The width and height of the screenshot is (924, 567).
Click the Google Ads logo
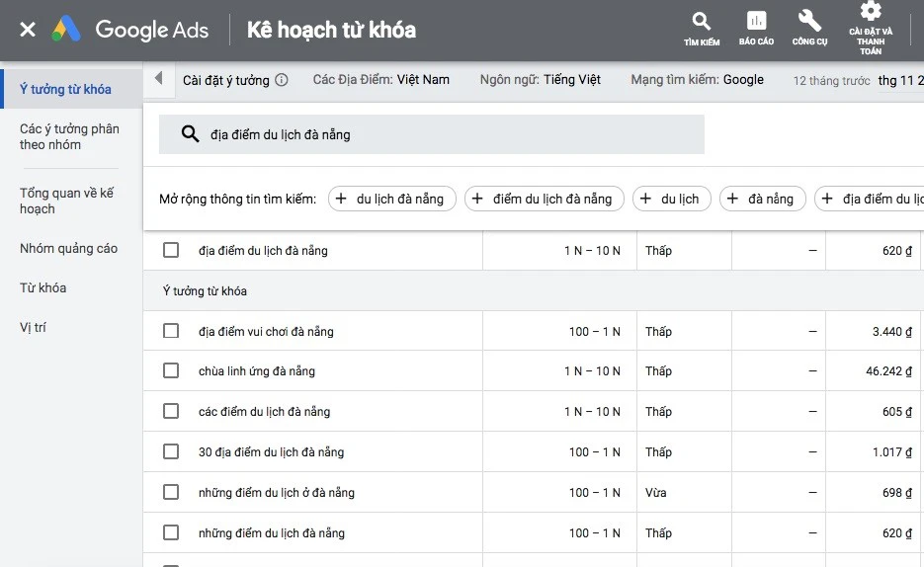(x=130, y=30)
